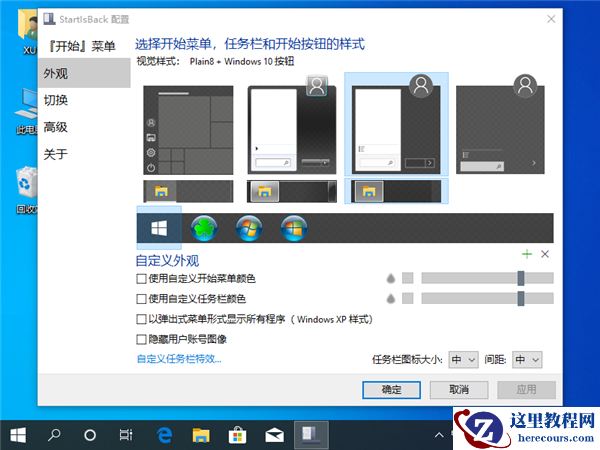Select highlighted Plain8 taskbar style preview
The width and height of the screenshot is (600, 450).
pyautogui.click(x=396, y=191)
